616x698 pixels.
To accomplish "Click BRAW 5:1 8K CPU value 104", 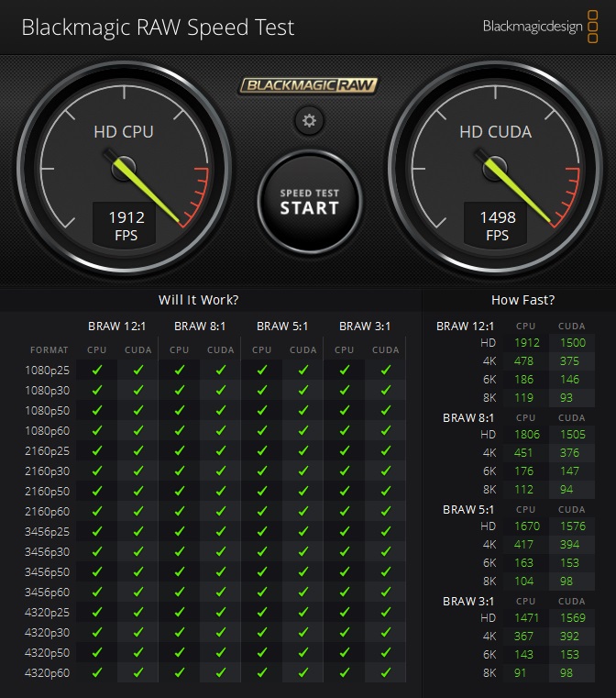I will [x=523, y=581].
